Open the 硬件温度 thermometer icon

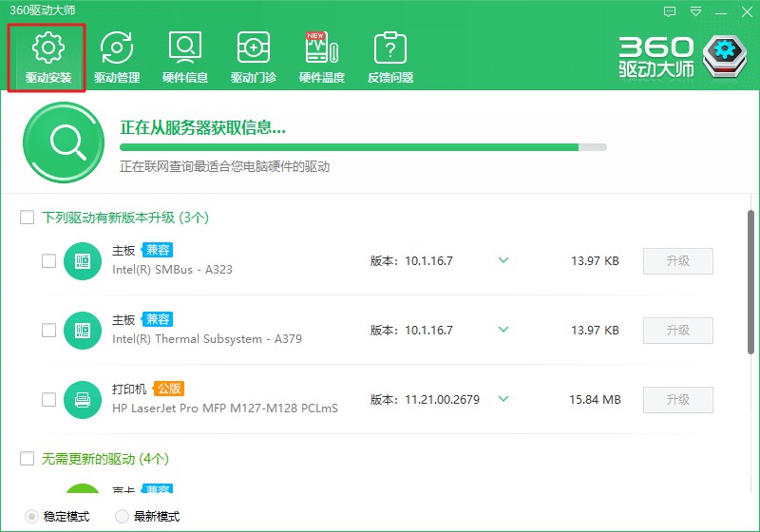tap(321, 47)
